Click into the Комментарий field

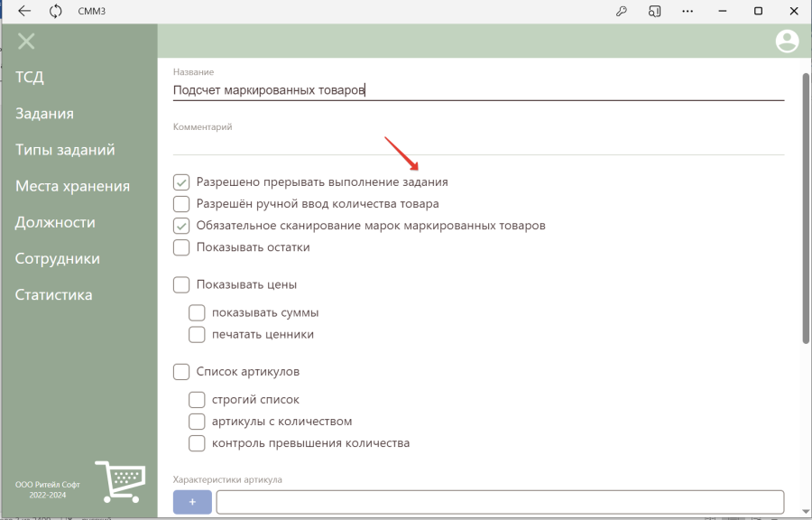(478, 144)
